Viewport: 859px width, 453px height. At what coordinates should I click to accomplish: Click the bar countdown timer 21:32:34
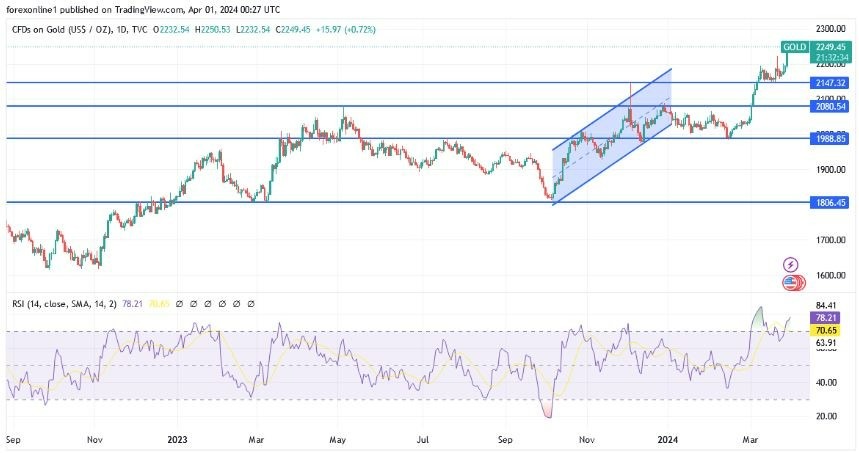click(x=831, y=57)
